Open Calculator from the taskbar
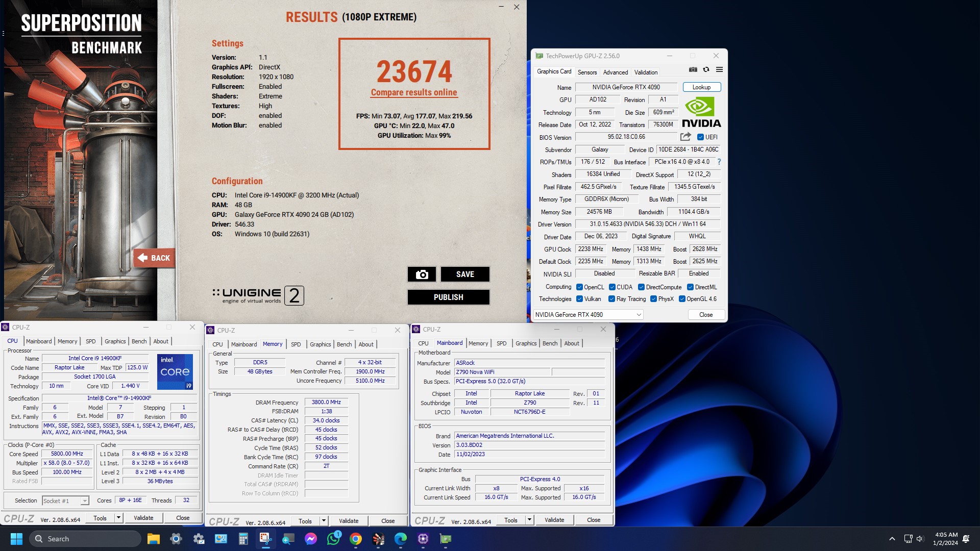Viewport: 980px width, 551px height. 243,539
